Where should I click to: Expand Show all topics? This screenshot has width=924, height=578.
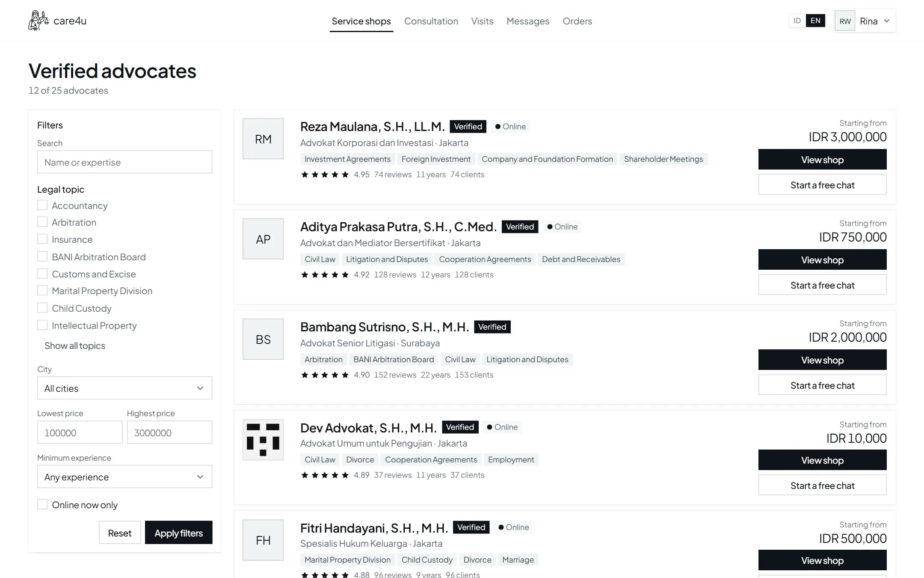75,346
